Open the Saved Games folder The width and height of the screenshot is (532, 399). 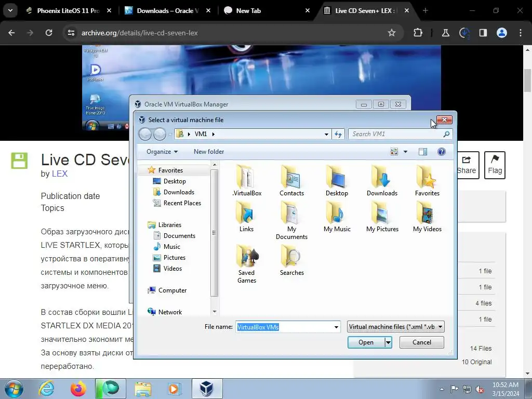[x=247, y=264]
